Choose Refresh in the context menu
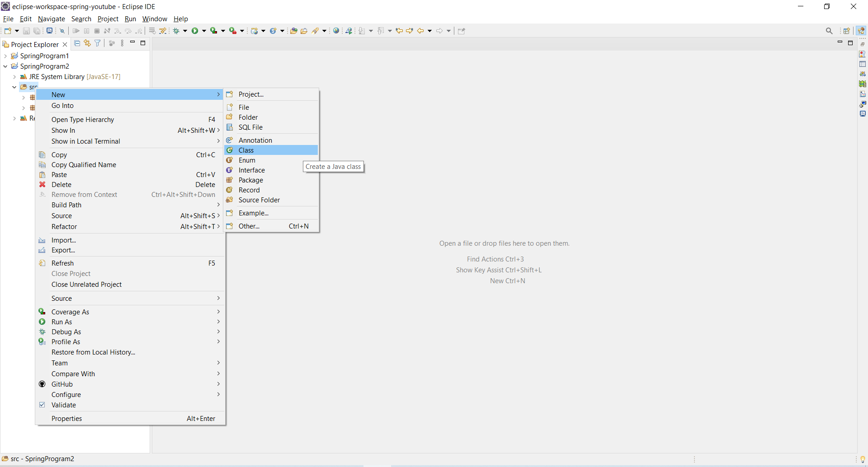The height and width of the screenshot is (467, 868). [x=130, y=263]
